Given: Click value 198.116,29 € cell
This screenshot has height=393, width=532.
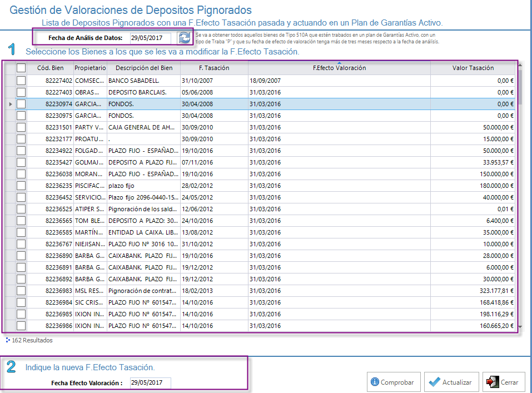Looking at the screenshot, I should click(473, 314).
